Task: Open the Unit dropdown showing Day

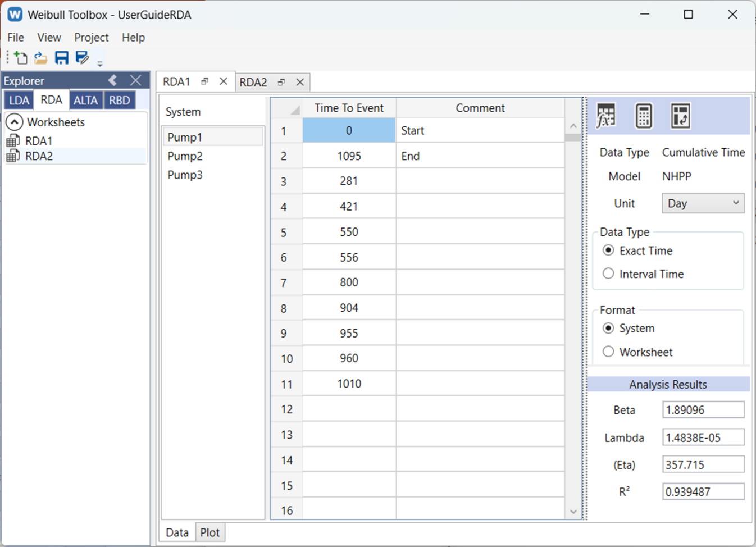Action: (x=703, y=203)
